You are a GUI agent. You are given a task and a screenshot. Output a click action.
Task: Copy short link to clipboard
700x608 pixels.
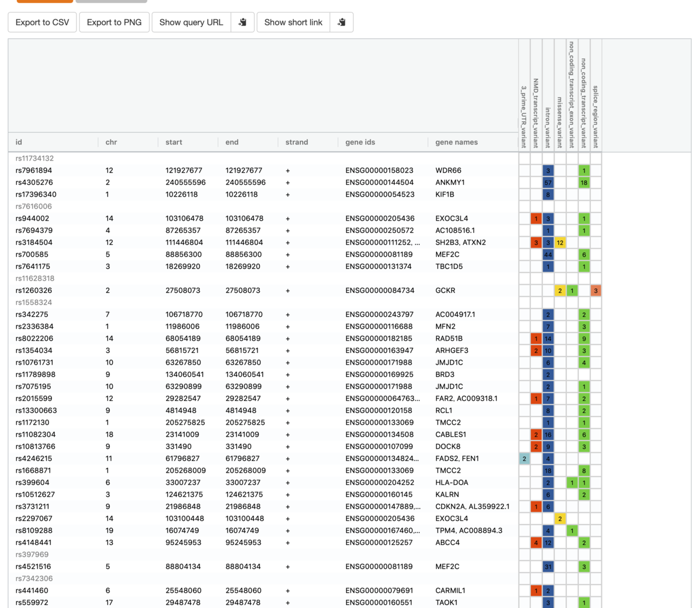click(342, 22)
